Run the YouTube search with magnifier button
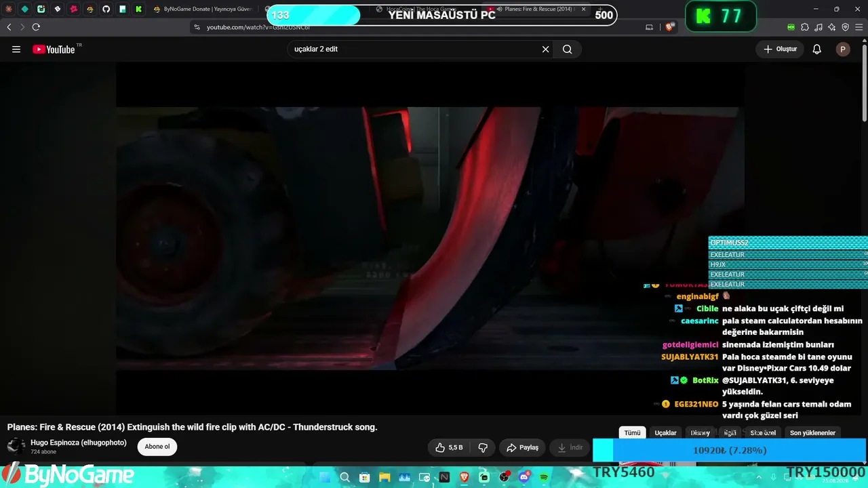 point(568,49)
